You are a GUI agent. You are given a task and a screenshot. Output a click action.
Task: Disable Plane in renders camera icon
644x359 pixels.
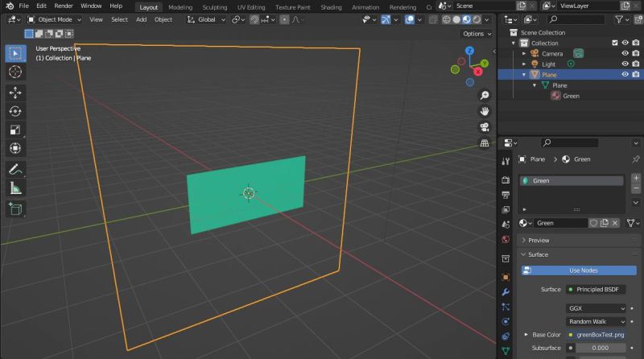pos(636,75)
